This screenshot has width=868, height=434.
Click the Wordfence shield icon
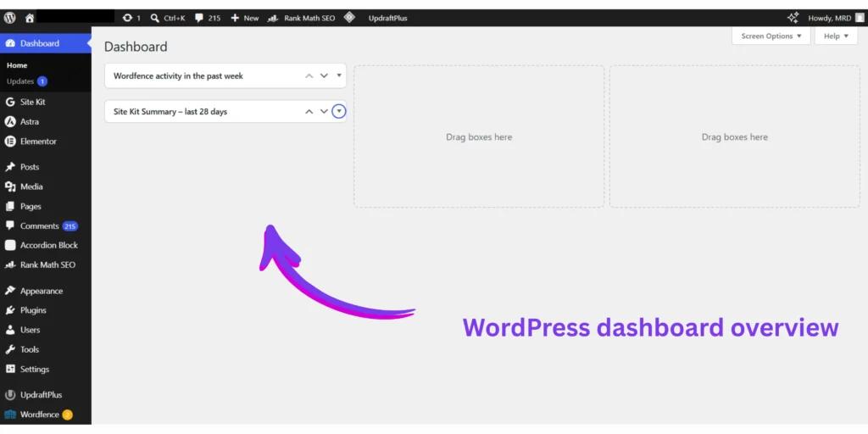click(10, 414)
